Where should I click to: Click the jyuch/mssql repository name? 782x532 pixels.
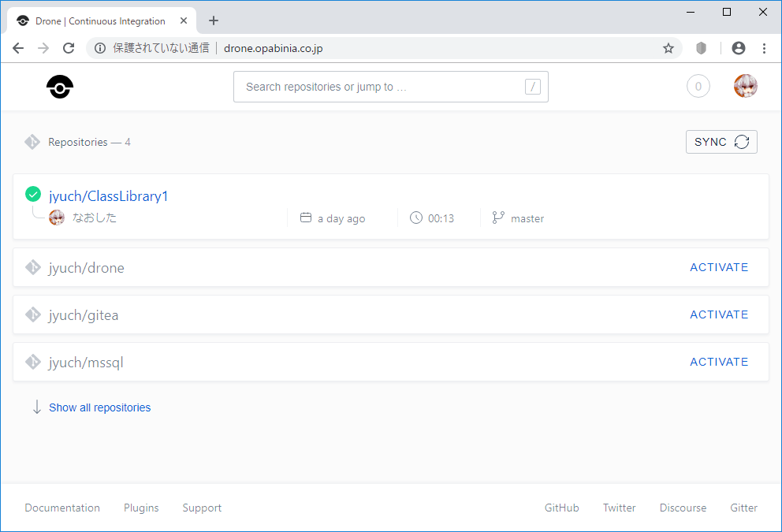tap(86, 363)
